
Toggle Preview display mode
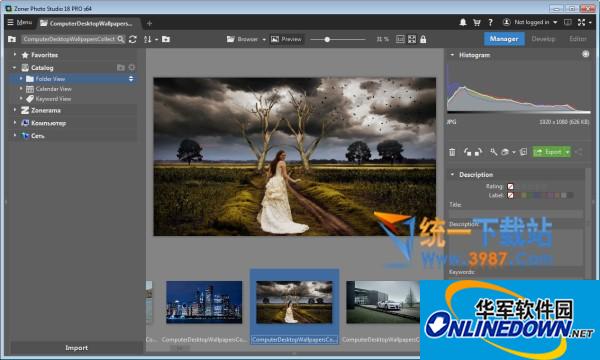tap(286, 39)
